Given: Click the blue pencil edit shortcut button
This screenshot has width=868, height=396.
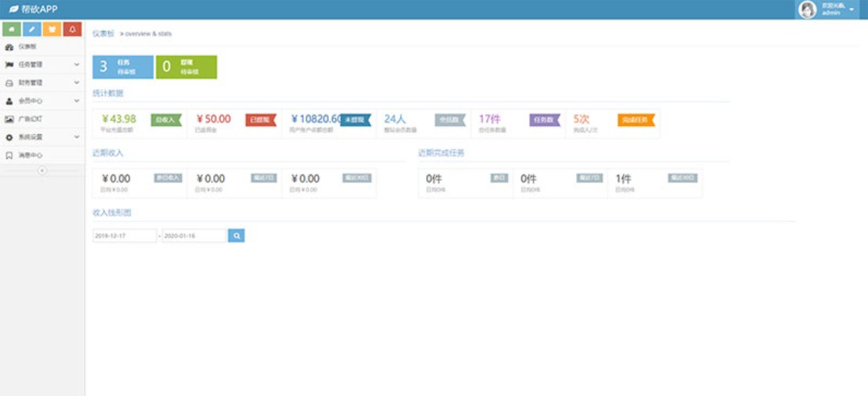Looking at the screenshot, I should point(32,29).
